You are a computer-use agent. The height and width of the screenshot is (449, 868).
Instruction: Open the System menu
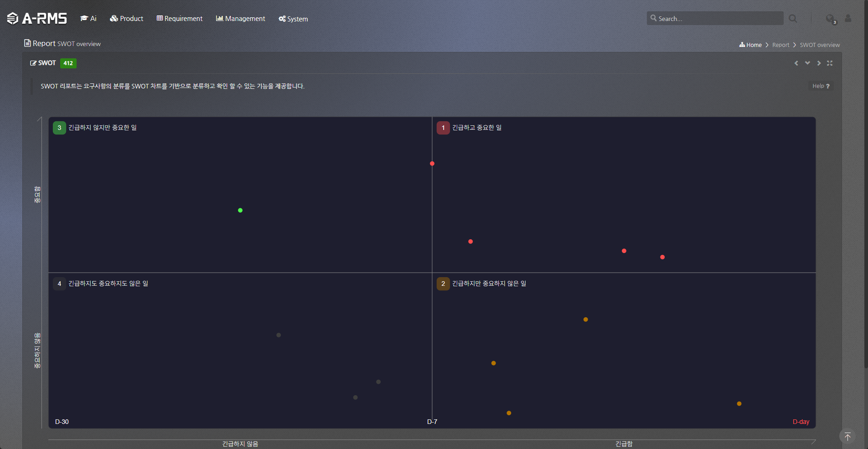click(x=293, y=19)
